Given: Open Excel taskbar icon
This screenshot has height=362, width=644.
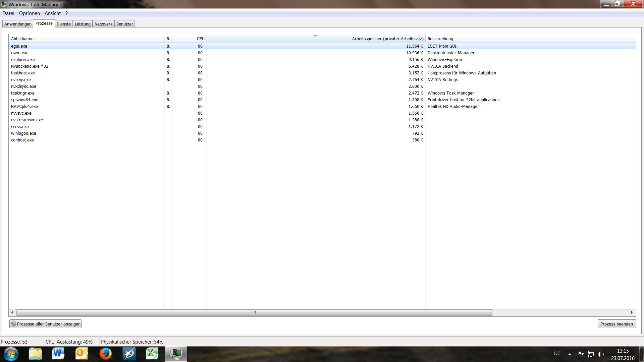Looking at the screenshot, I should [152, 354].
